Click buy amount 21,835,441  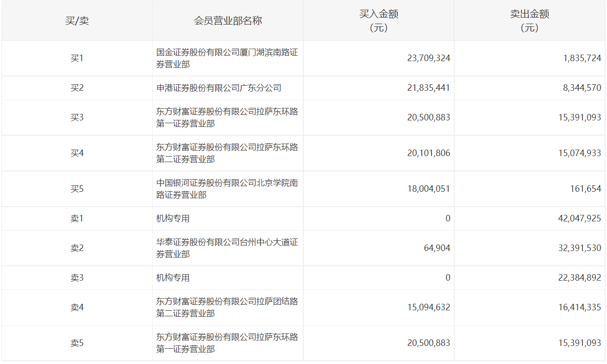coord(429,88)
